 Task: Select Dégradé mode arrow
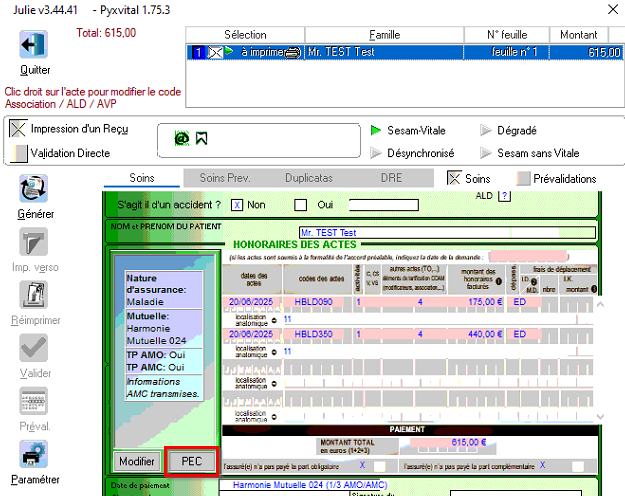click(x=485, y=130)
